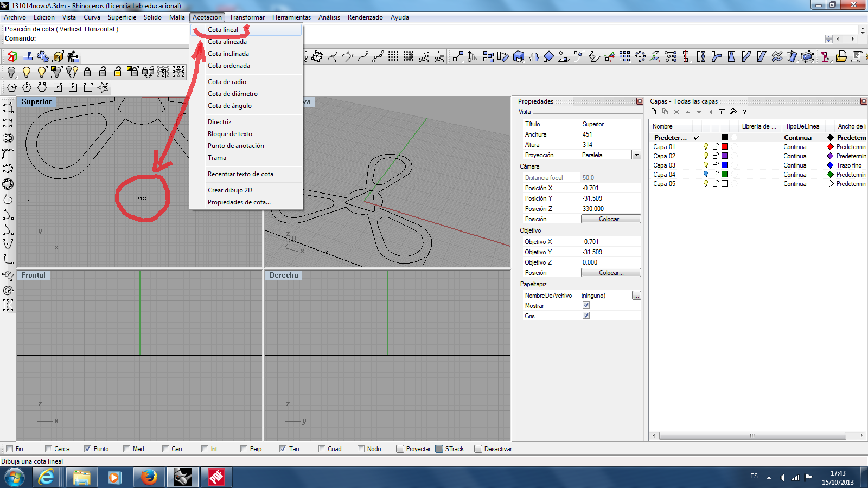
Task: Click the purple color swatch of Capa 02
Action: point(725,156)
